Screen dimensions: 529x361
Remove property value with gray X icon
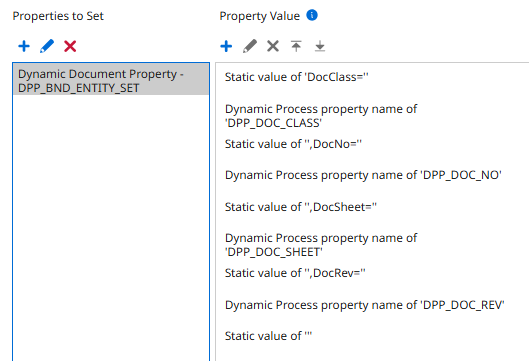(x=273, y=46)
